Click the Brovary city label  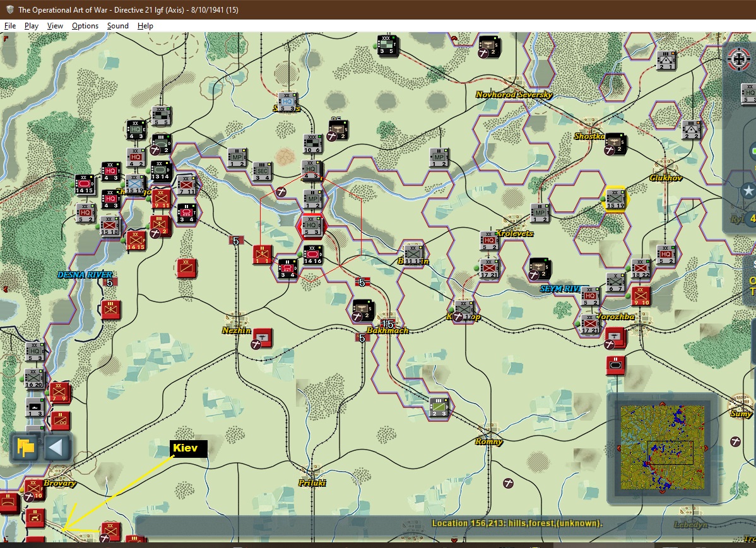click(60, 483)
